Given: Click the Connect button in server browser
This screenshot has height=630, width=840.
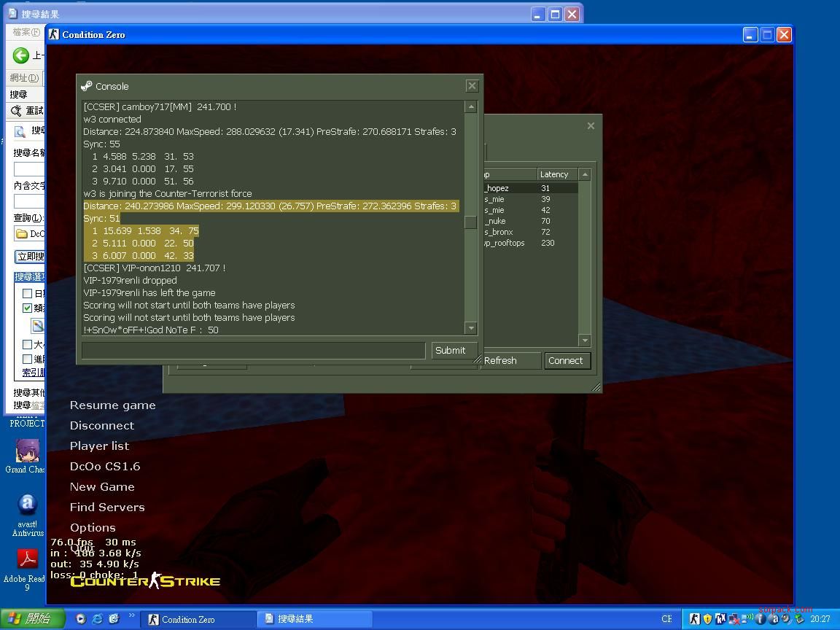Looking at the screenshot, I should pos(566,361).
